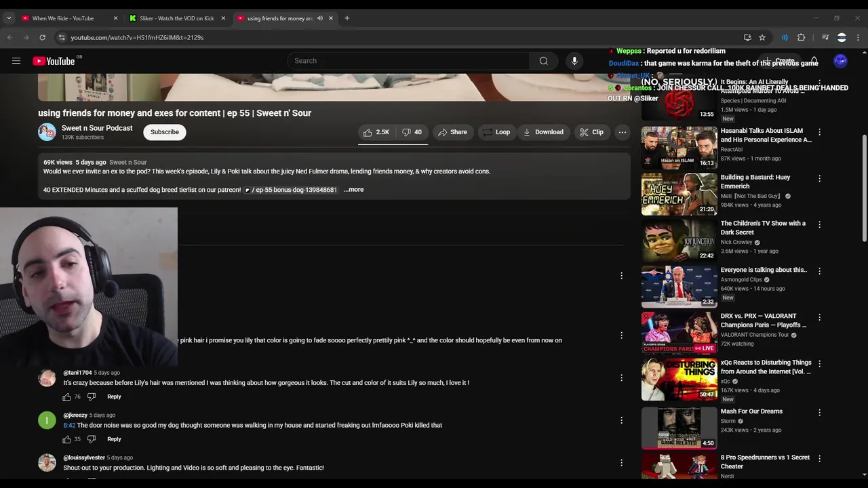Open options for Mash For Our Dreams video

pyautogui.click(x=819, y=413)
